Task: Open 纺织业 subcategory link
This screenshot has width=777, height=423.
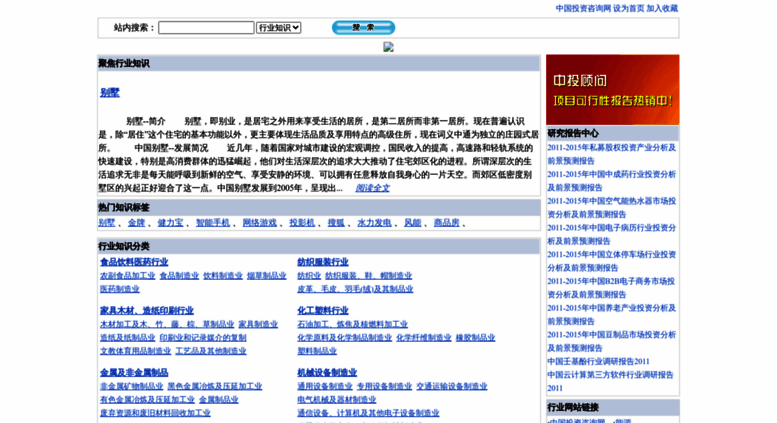Action: [309, 276]
